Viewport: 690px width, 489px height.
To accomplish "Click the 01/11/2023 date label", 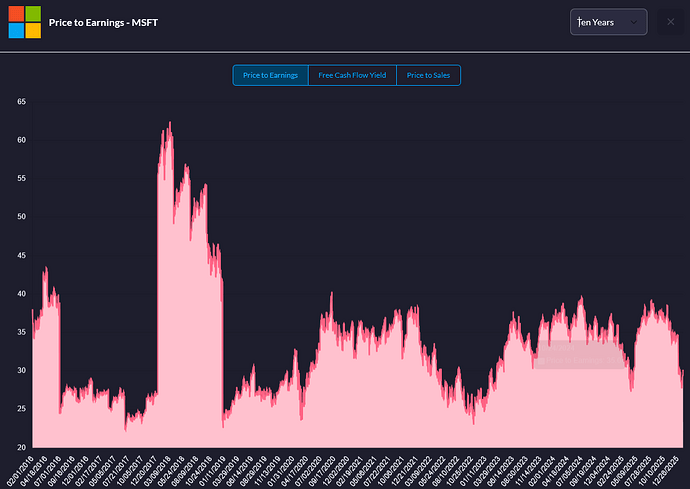I will [474, 471].
